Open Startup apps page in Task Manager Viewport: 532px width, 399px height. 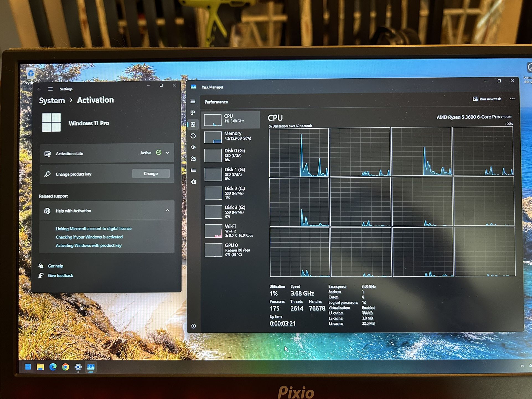point(193,147)
